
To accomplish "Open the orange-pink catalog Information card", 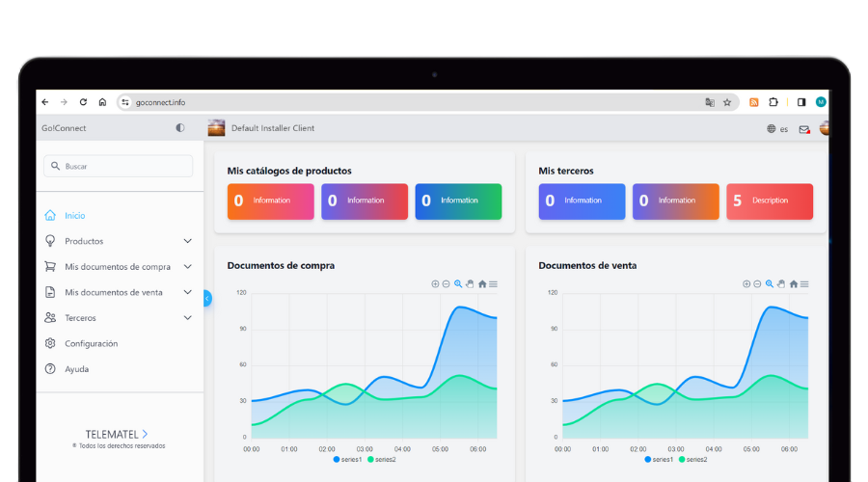I will tap(271, 201).
